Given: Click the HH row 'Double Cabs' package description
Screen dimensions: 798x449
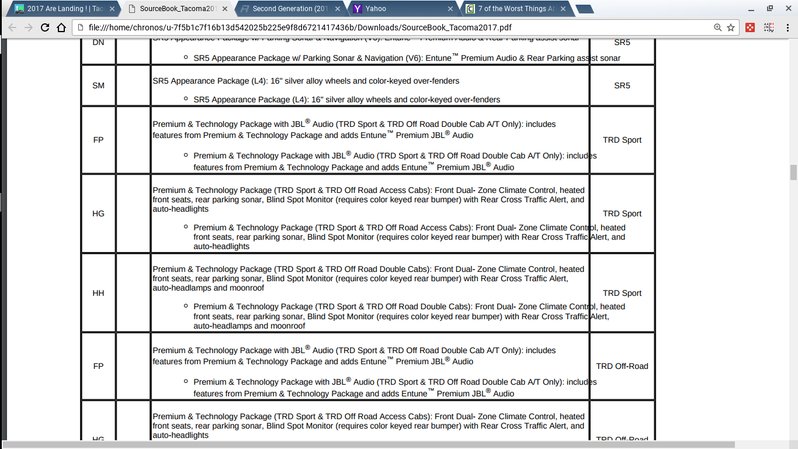Looking at the screenshot, I should coord(368,278).
